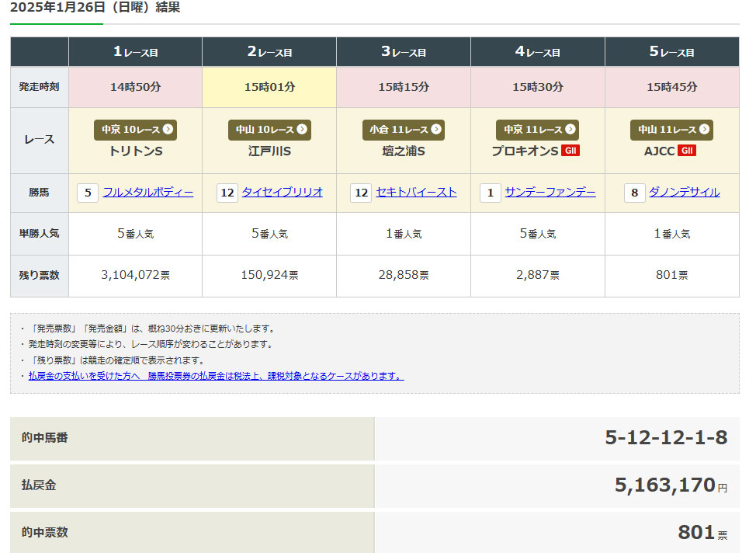Click the 5-12-12-1-8 winning numbers
This screenshot has height=553, width=756.
click(x=666, y=438)
